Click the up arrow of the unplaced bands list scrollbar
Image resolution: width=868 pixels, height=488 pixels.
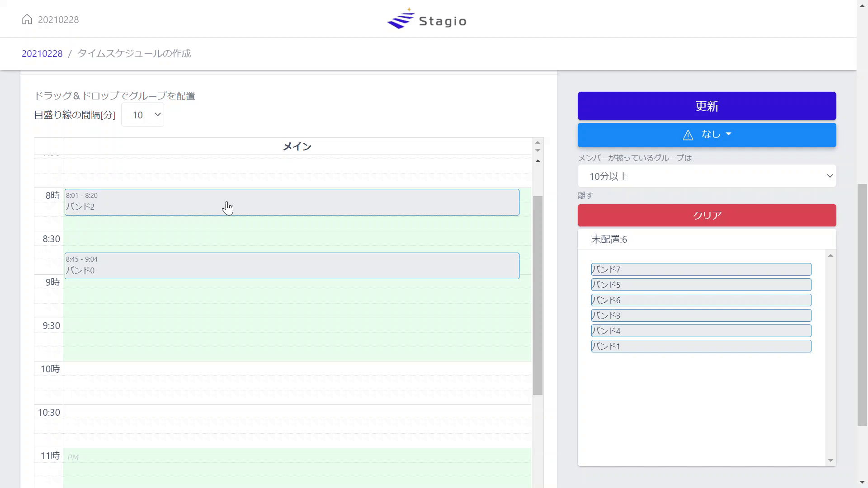click(830, 255)
